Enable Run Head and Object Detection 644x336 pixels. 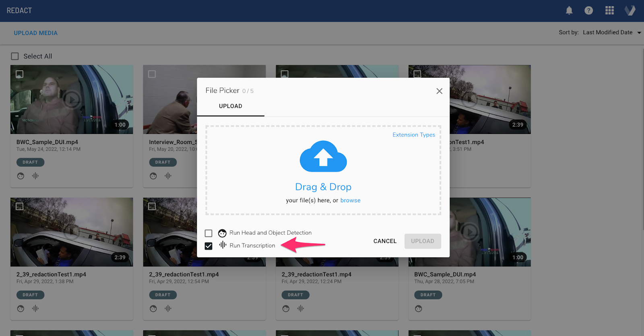click(208, 233)
